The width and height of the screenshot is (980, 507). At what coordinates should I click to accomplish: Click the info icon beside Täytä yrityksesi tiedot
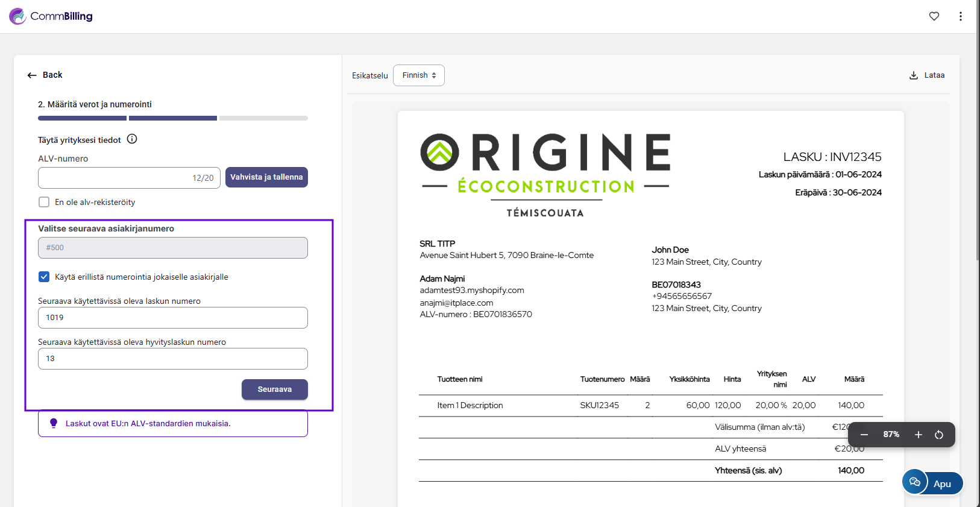tap(132, 139)
